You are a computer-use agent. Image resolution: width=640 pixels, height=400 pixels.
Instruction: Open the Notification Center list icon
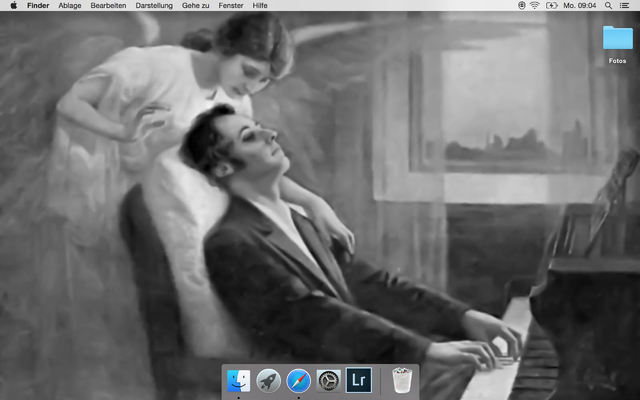624,5
